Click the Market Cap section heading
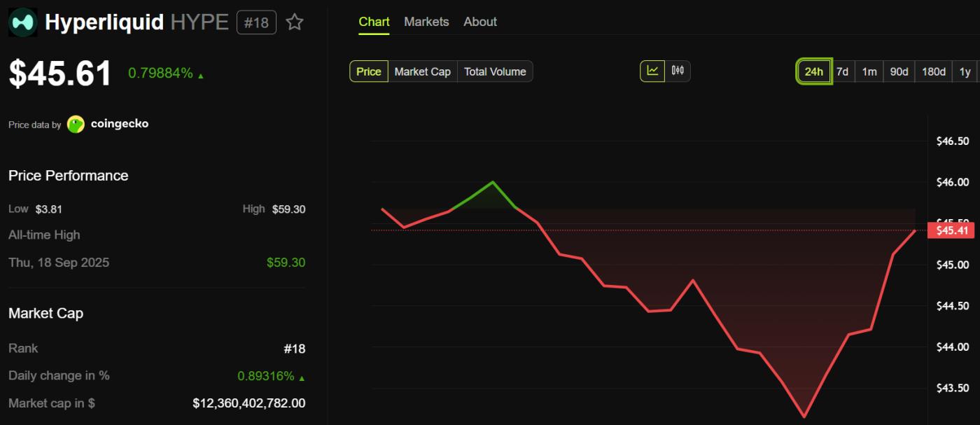This screenshot has width=980, height=425. click(45, 314)
